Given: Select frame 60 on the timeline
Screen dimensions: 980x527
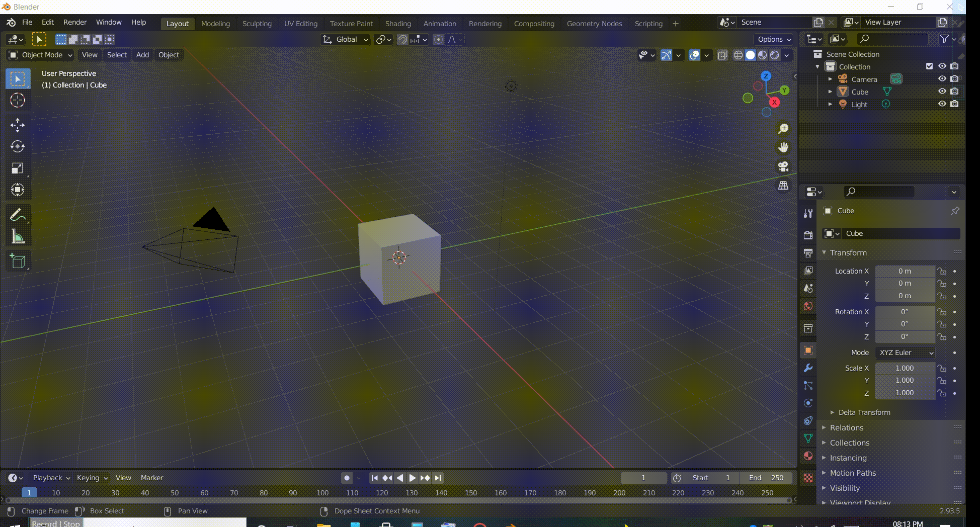Looking at the screenshot, I should pyautogui.click(x=204, y=493).
